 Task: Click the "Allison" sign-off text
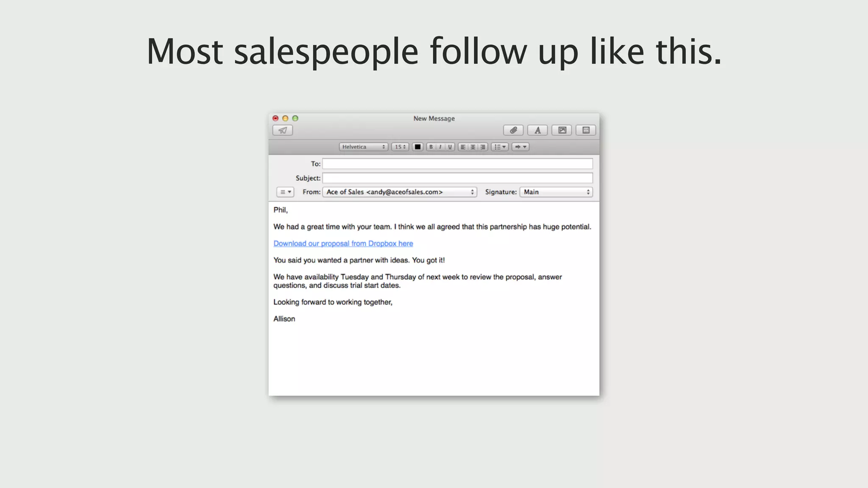click(x=284, y=319)
